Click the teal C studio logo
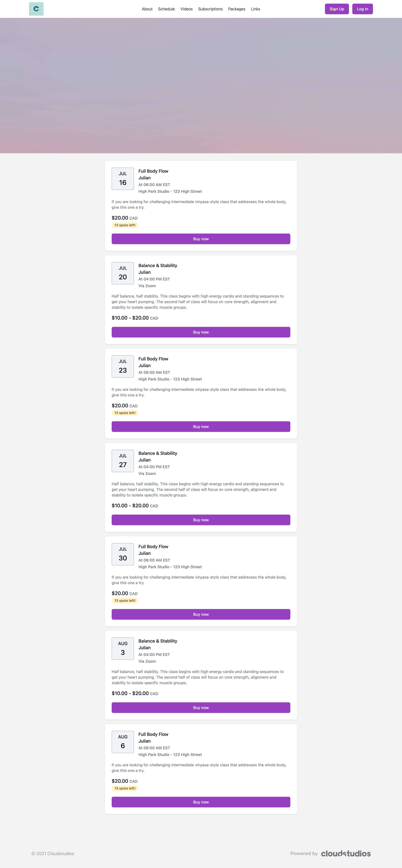Viewport: 402px width, 868px height. [36, 9]
